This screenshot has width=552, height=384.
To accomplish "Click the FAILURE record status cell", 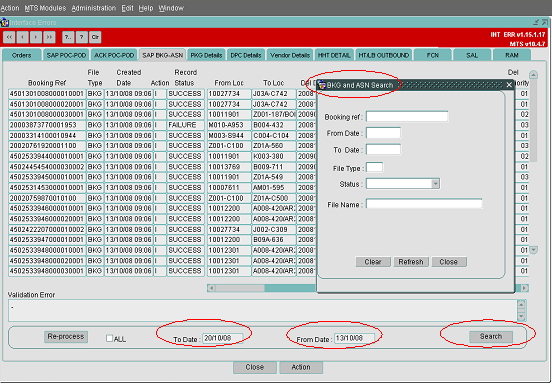I will 185,125.
